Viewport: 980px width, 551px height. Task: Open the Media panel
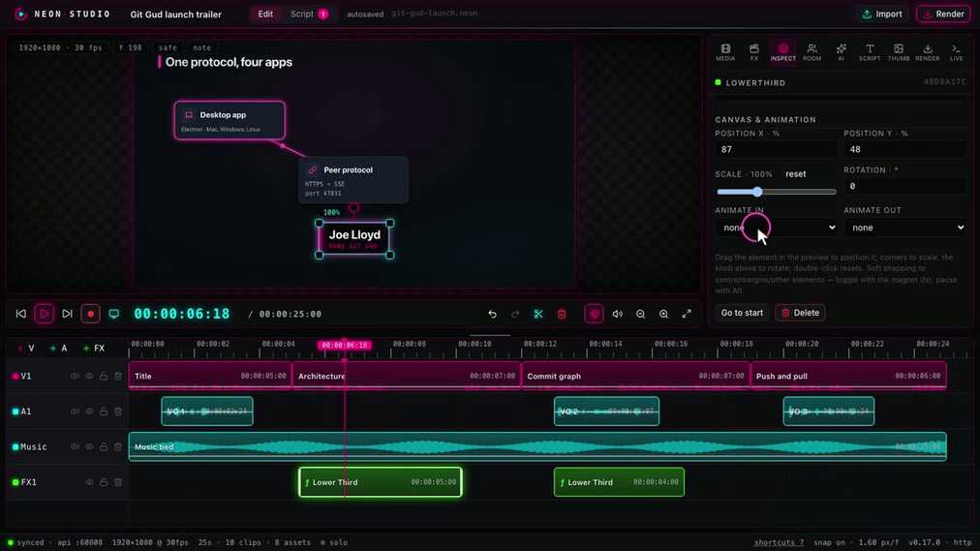[x=725, y=52]
